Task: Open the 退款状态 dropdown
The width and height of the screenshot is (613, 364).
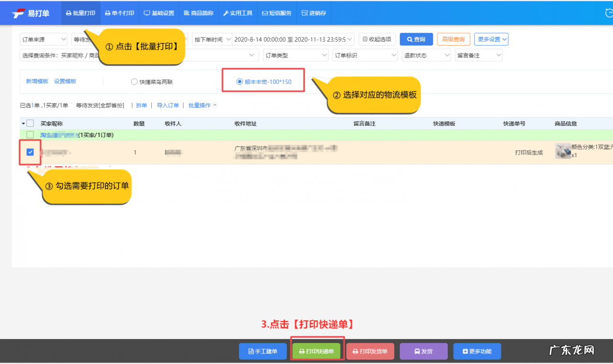Action: 425,55
